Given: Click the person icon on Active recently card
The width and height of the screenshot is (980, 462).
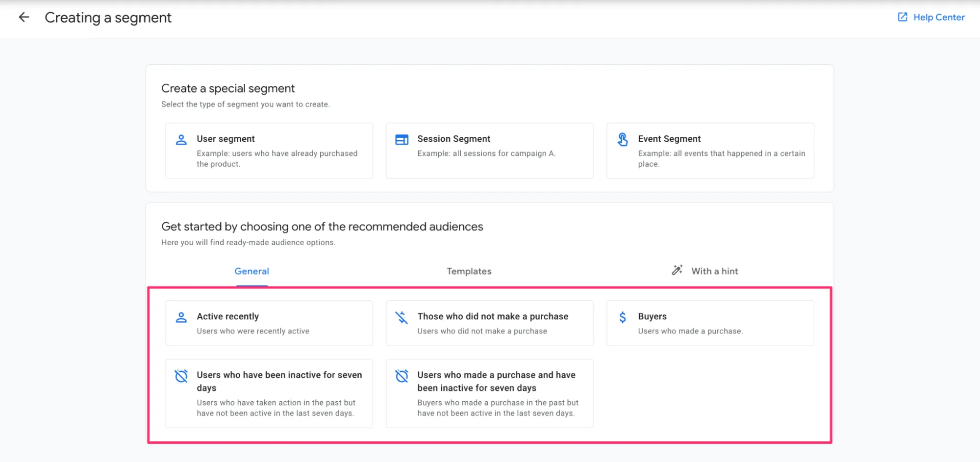Looking at the screenshot, I should coord(181,317).
